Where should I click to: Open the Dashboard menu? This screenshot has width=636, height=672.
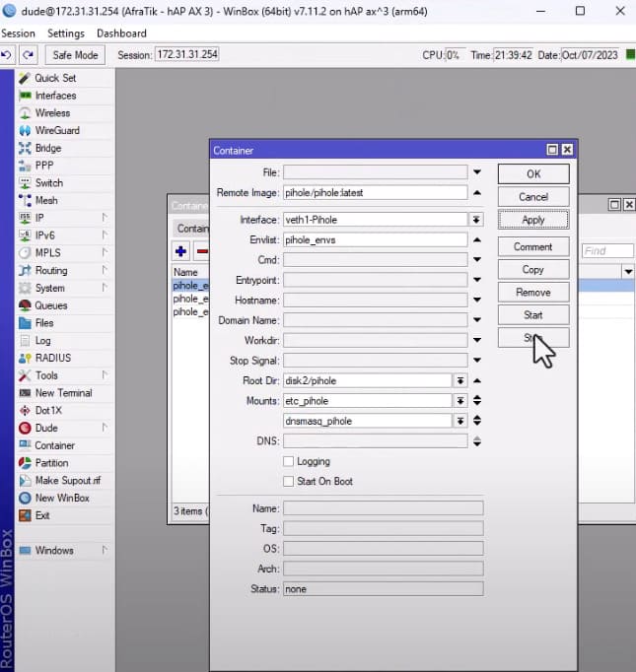(121, 34)
